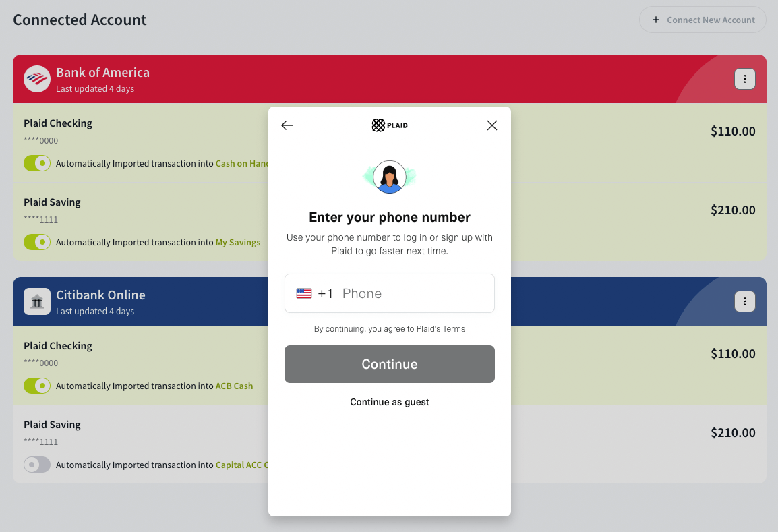Screen dimensions: 778x532
Task: Focus the Phone number input field
Action: [390, 293]
